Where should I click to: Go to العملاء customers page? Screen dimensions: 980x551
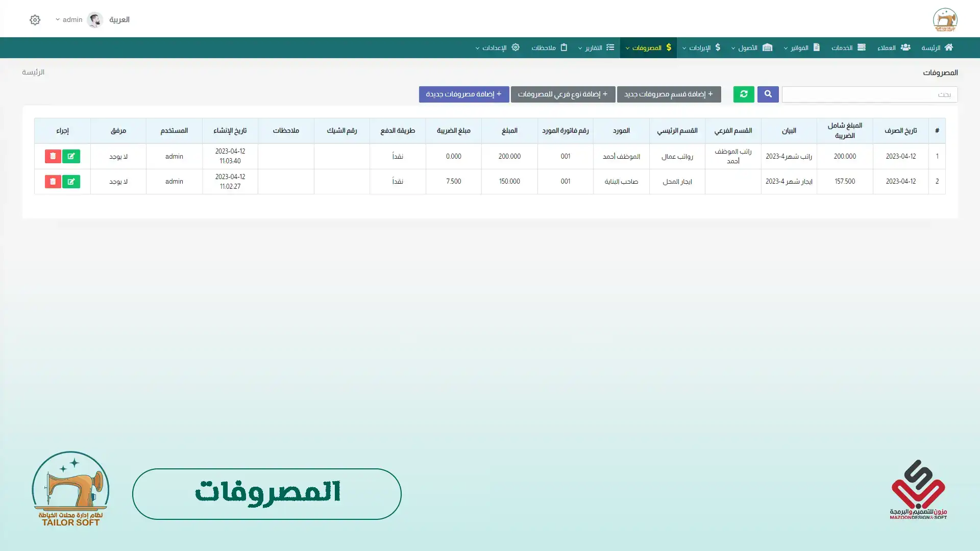pos(893,47)
